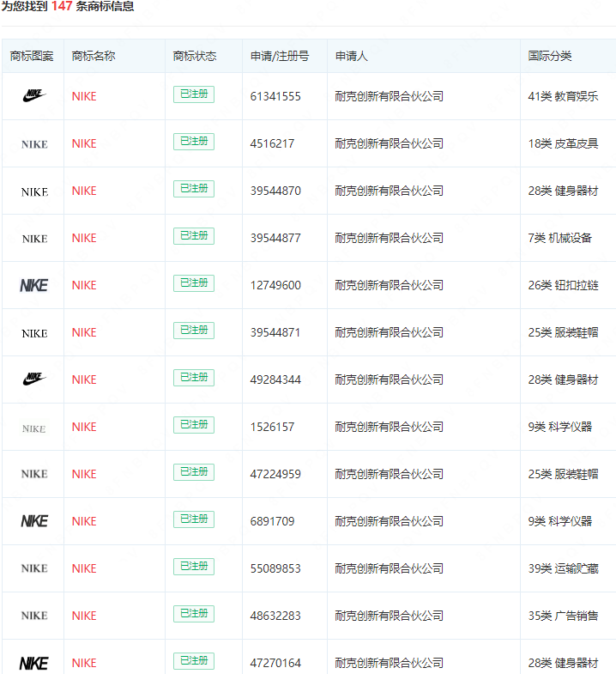Open trademark image in row 47224959
Screen dimensions: 616x674
[34, 474]
